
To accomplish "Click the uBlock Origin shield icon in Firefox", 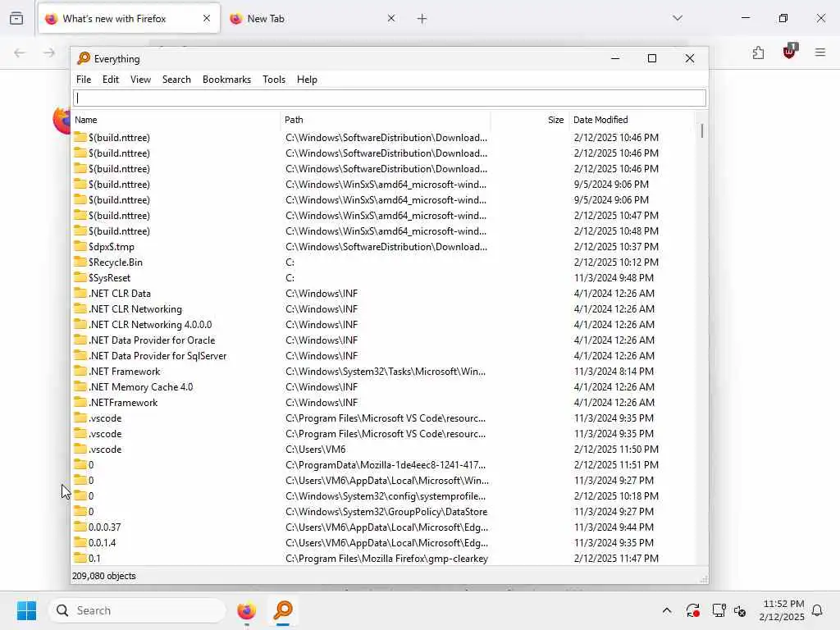I will click(x=790, y=52).
